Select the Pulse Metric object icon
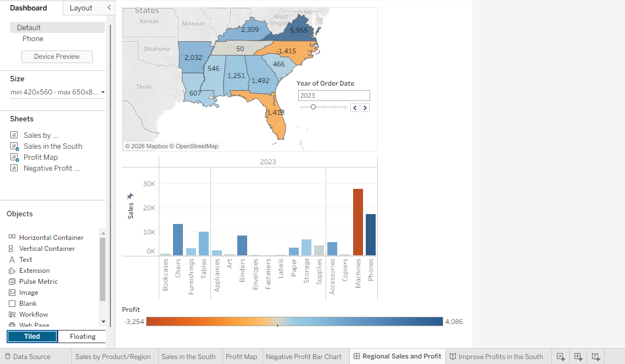Screen dimensions: 625x364 click(x=12, y=282)
